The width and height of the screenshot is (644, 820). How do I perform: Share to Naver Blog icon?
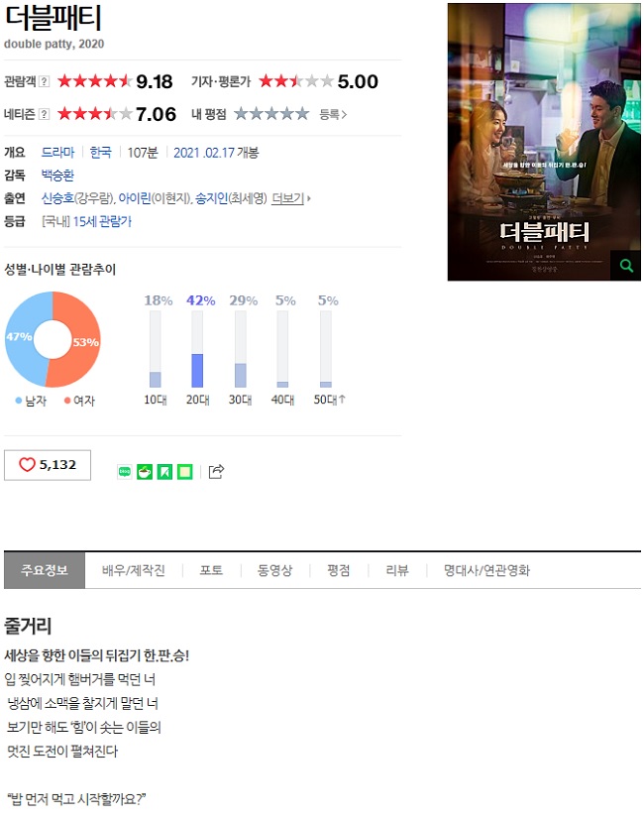click(125, 472)
